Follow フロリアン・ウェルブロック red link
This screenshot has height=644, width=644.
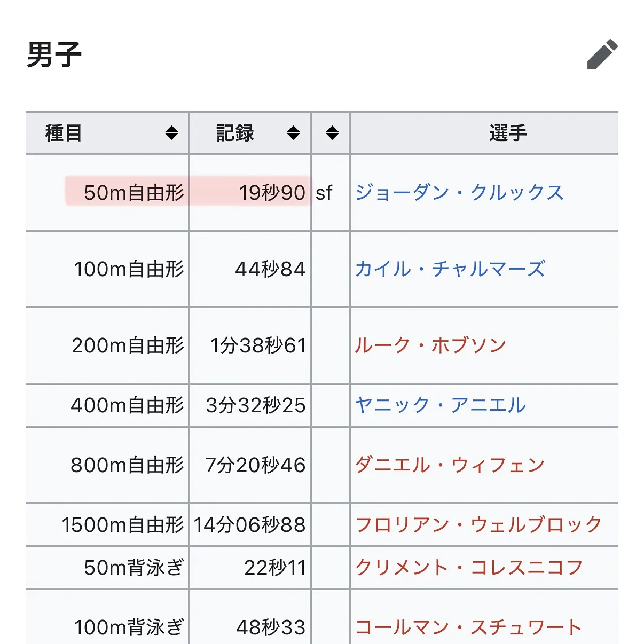[478, 524]
